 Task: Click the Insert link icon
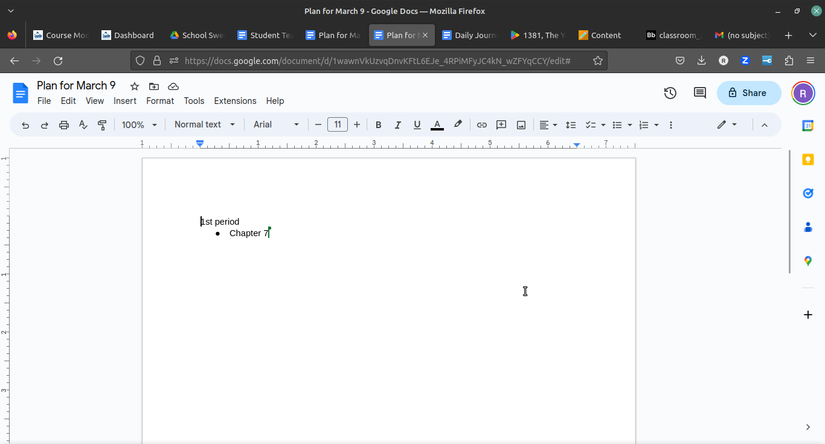(481, 125)
